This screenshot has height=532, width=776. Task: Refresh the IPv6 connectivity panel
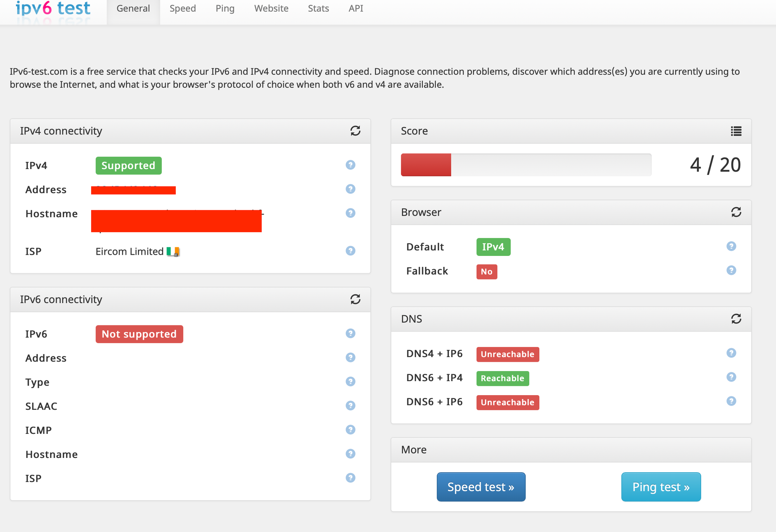coord(355,299)
